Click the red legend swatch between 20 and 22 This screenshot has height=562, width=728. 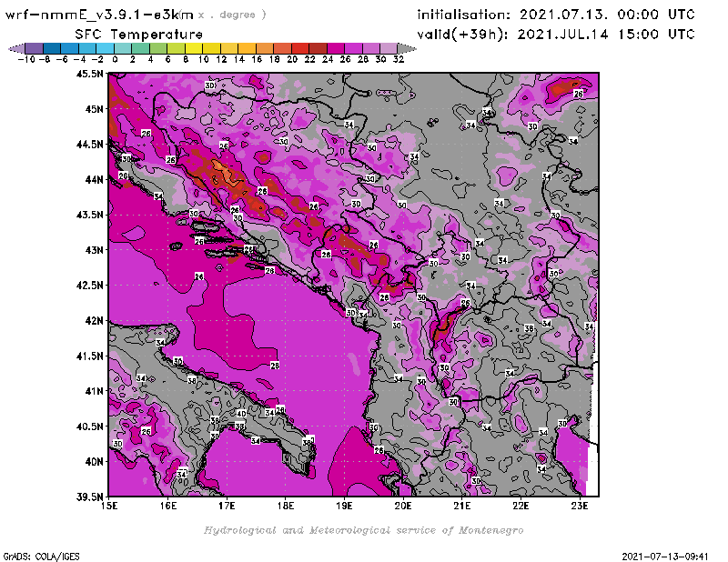pos(300,48)
